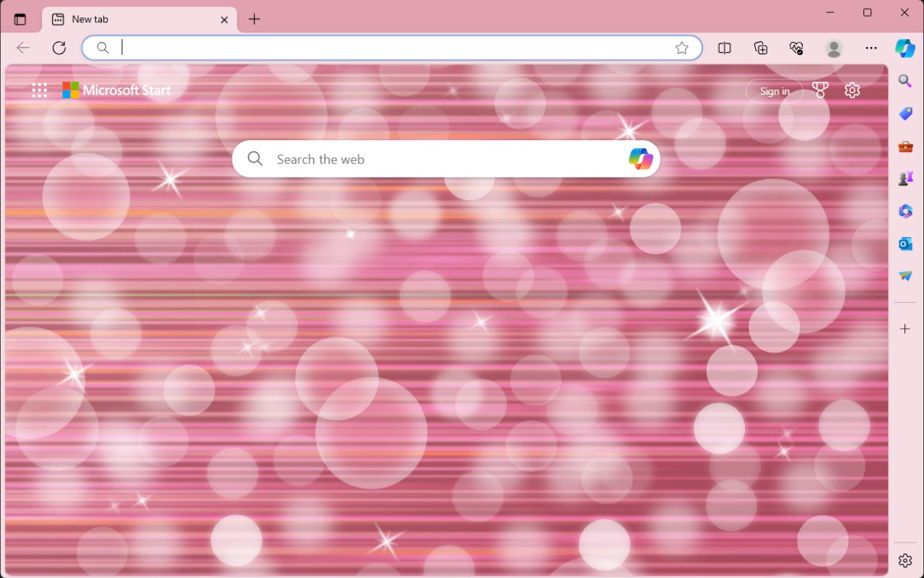The width and height of the screenshot is (924, 578).
Task: Open sidebar Games chess icon
Action: tap(905, 178)
